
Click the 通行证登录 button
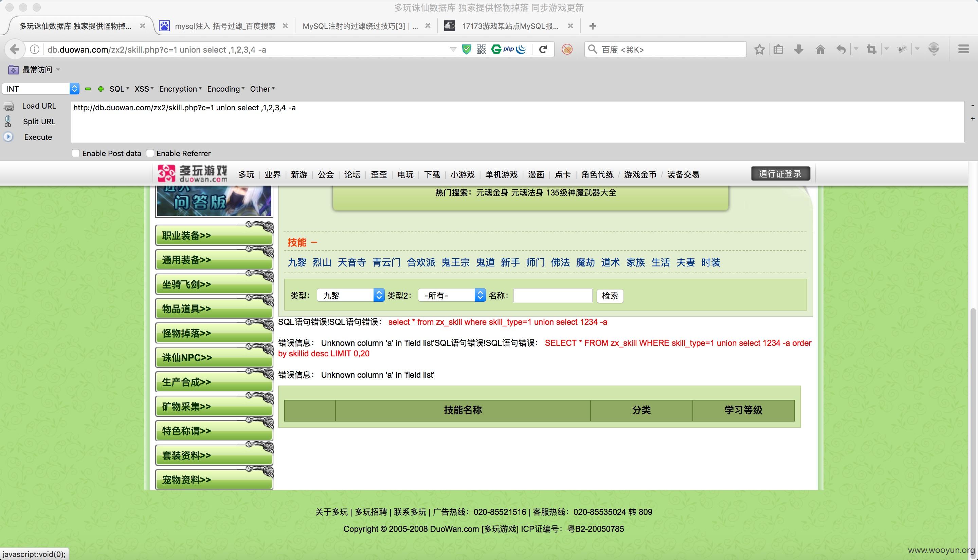(780, 174)
